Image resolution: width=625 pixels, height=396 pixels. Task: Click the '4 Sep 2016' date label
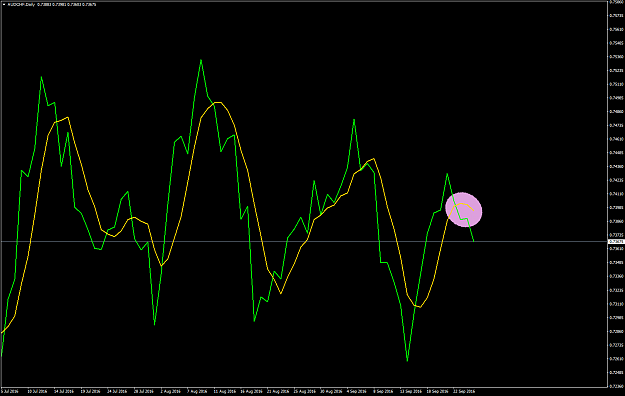pyautogui.click(x=357, y=392)
